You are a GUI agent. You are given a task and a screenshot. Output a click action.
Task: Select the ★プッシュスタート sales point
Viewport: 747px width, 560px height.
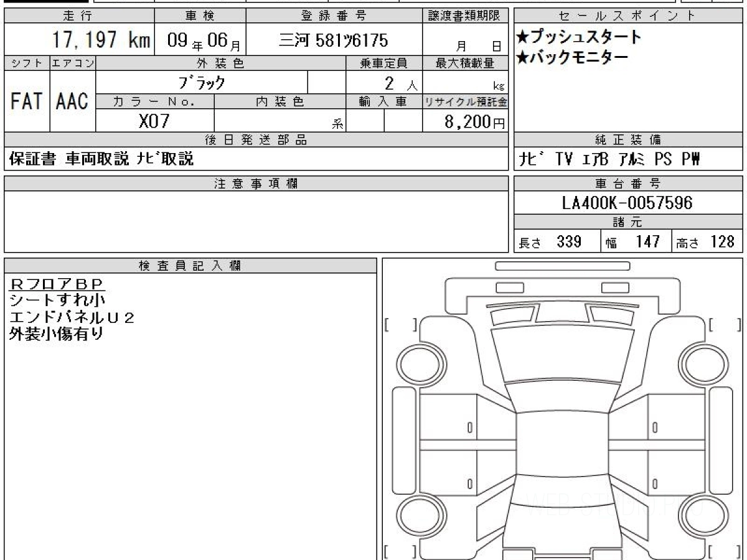579,37
